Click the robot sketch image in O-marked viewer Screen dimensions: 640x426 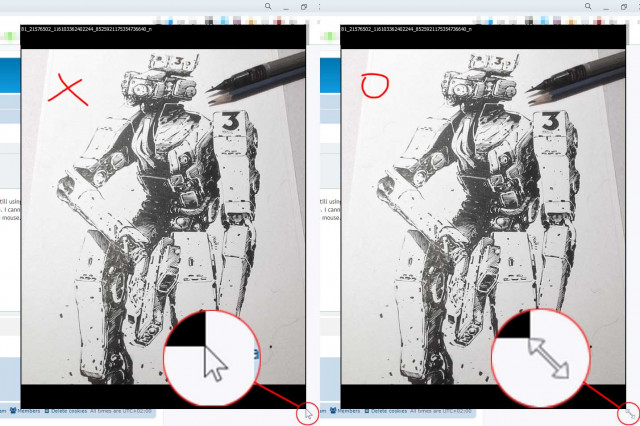pos(483,217)
